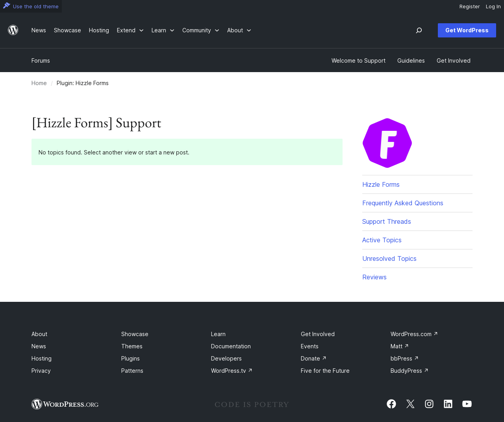
Task: Open the Matt external link
Action: [x=400, y=346]
